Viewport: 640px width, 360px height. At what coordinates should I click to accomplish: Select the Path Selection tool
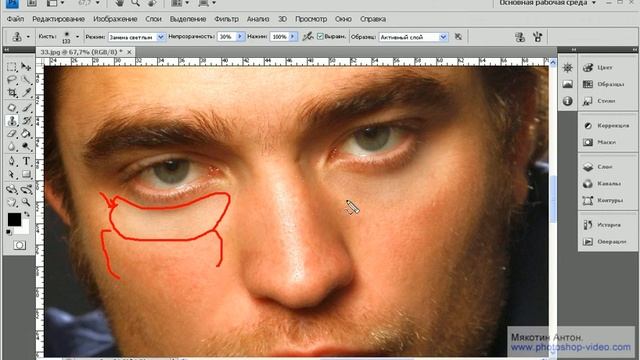[x=12, y=175]
